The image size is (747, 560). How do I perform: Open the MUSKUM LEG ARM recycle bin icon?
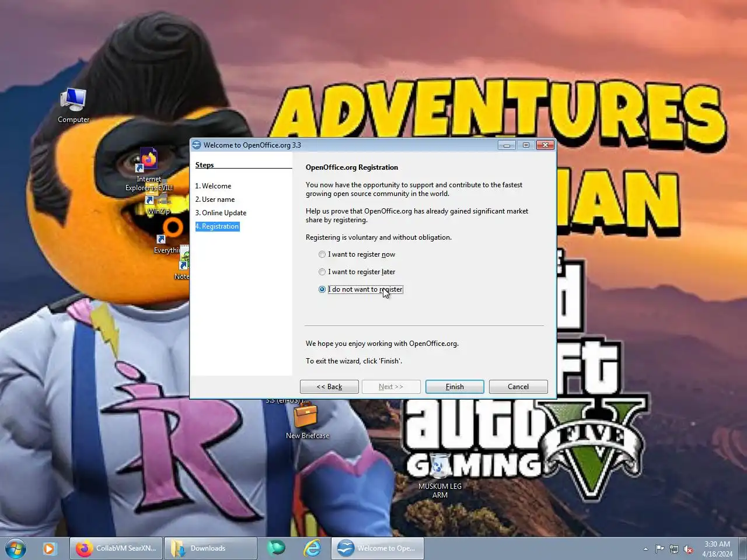tap(440, 475)
